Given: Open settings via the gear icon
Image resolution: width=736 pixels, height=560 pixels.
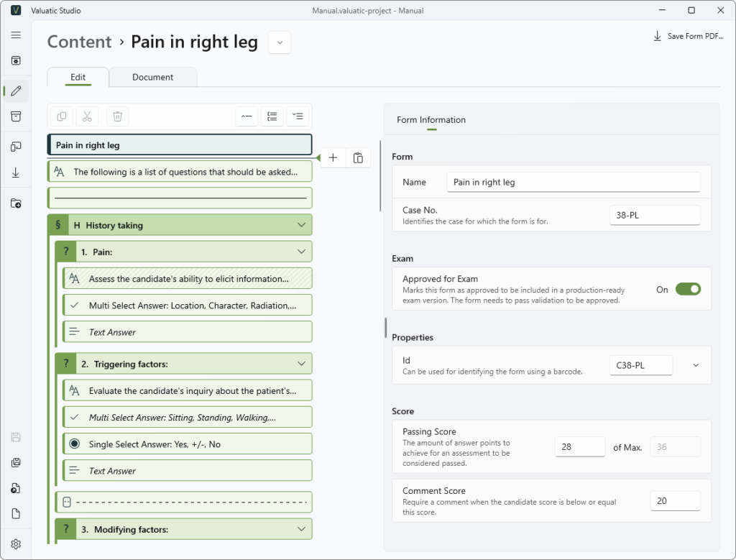Looking at the screenshot, I should click(16, 543).
